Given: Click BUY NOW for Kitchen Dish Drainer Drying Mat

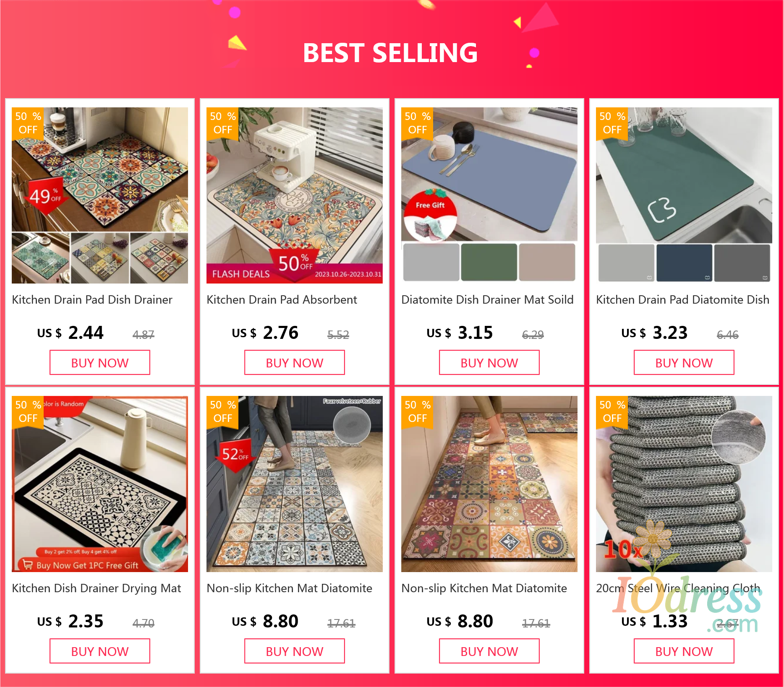Looking at the screenshot, I should (100, 651).
